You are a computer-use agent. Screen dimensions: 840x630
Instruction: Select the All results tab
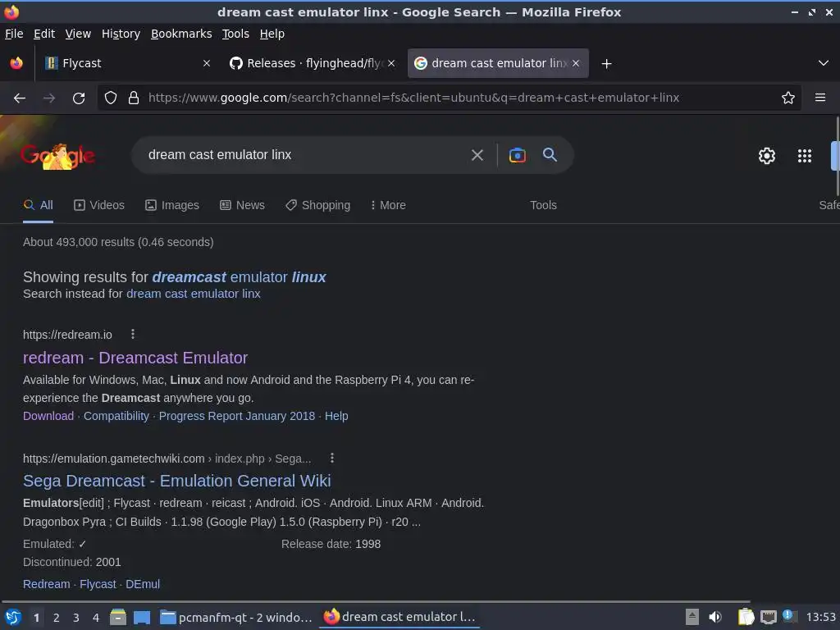coord(38,205)
